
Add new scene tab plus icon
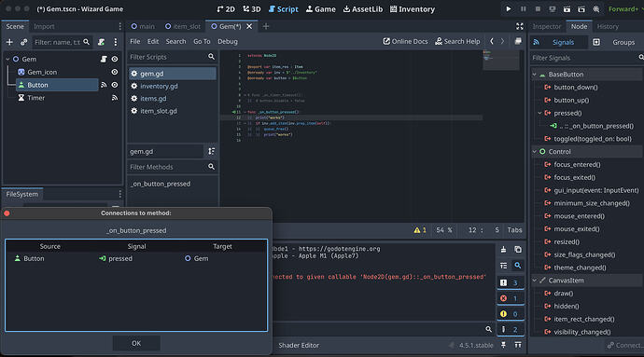[266, 26]
